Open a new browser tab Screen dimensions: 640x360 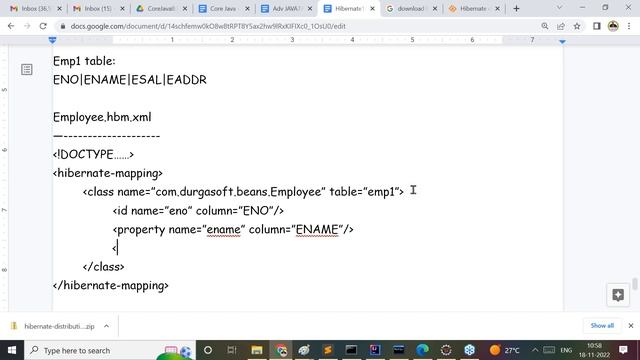pos(516,9)
